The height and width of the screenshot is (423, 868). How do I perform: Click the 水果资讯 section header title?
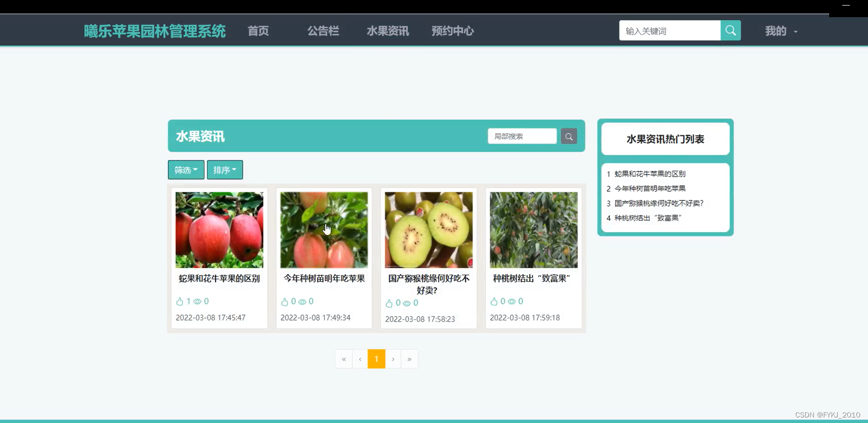200,136
